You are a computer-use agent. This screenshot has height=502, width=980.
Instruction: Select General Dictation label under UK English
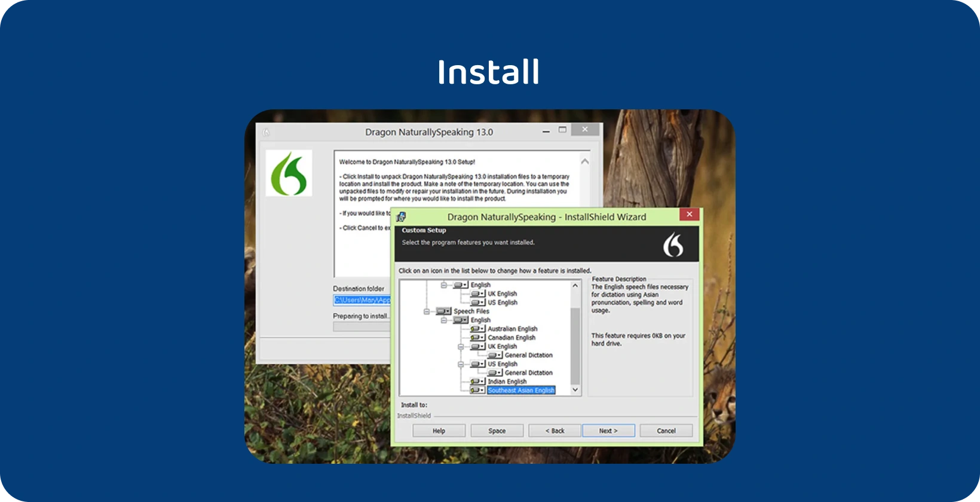tap(529, 355)
